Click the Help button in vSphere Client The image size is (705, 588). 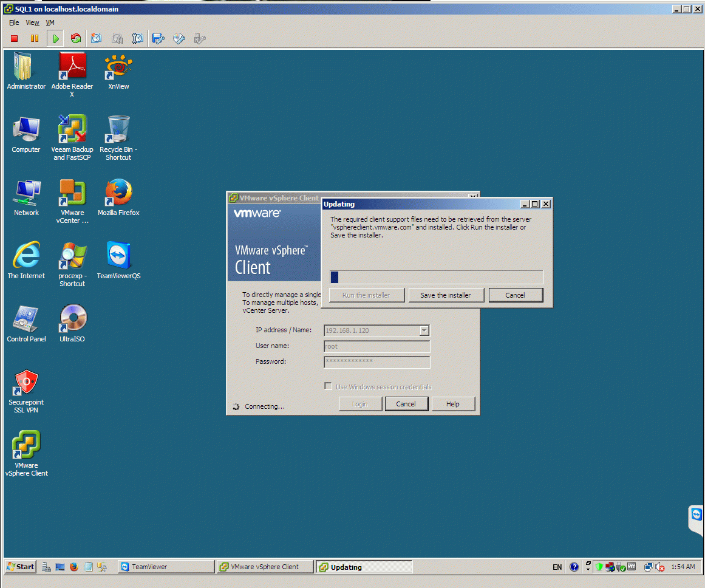click(x=453, y=404)
